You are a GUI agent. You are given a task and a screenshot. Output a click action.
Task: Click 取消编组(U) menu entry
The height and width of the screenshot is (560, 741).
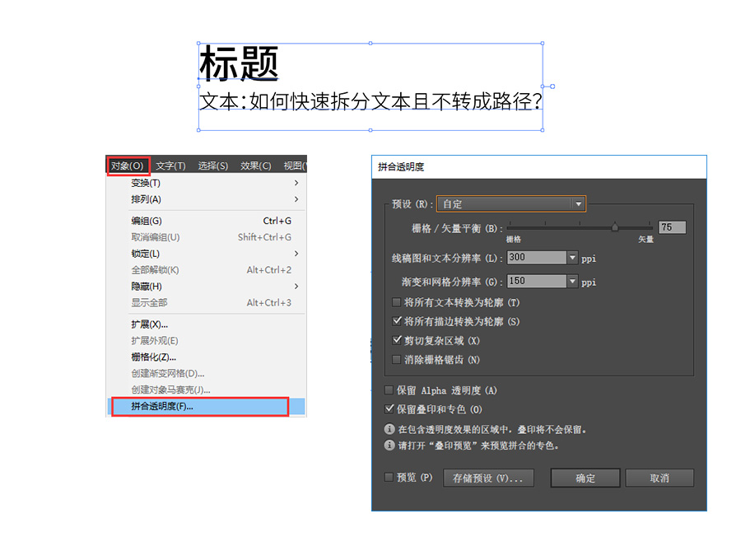(206, 237)
